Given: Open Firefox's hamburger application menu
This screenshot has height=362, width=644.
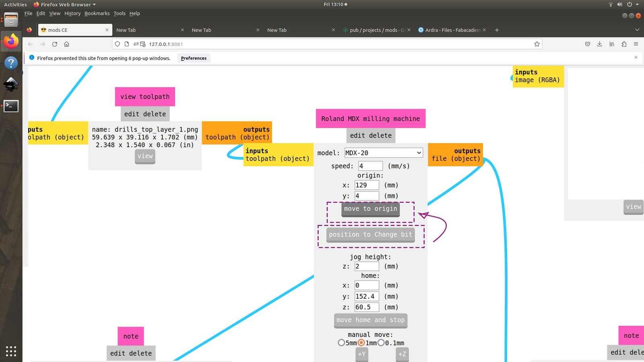Looking at the screenshot, I should [636, 44].
